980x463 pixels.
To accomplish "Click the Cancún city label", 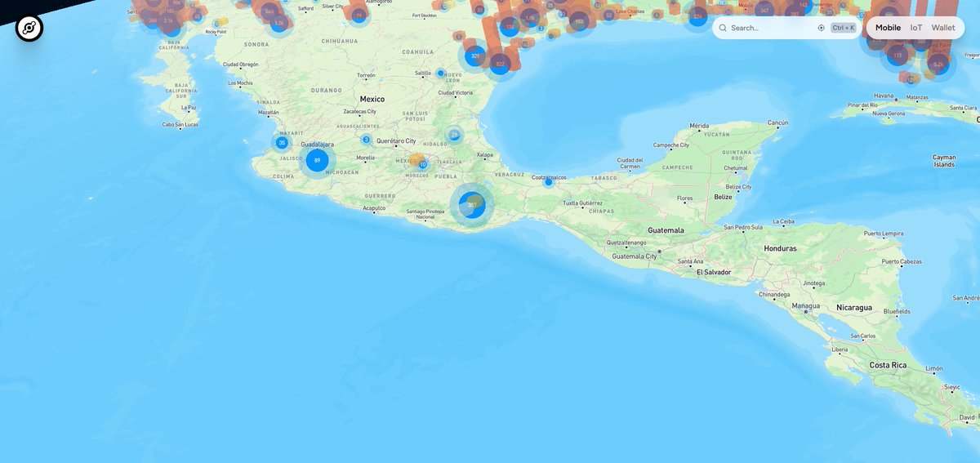I will click(x=777, y=122).
